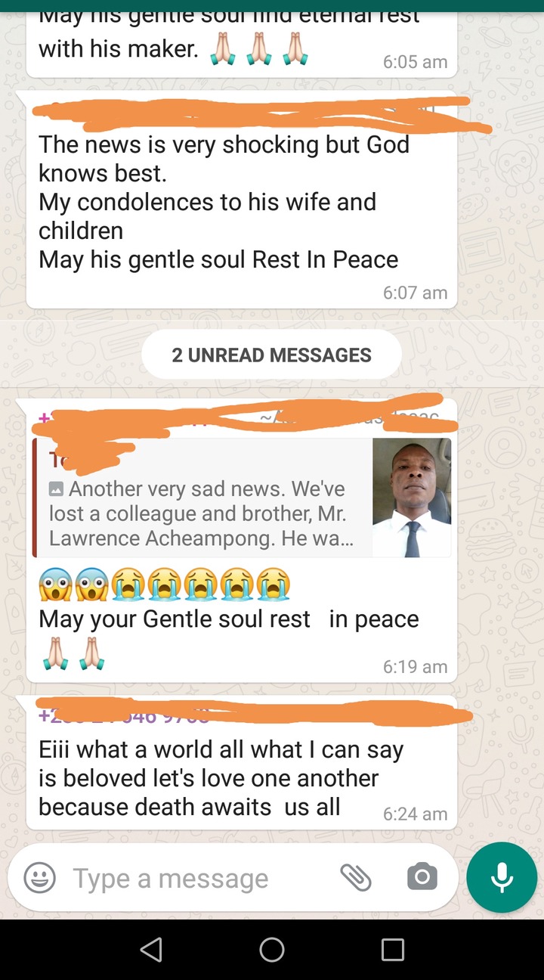The width and height of the screenshot is (544, 980).
Task: Select the "The news is very shocking" message
Action: click(x=242, y=200)
